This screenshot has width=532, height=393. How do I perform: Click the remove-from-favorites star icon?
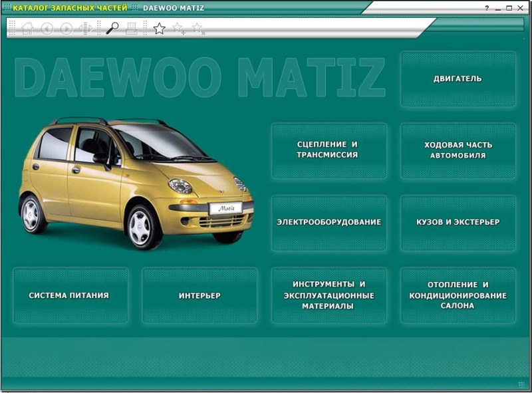coord(196,29)
